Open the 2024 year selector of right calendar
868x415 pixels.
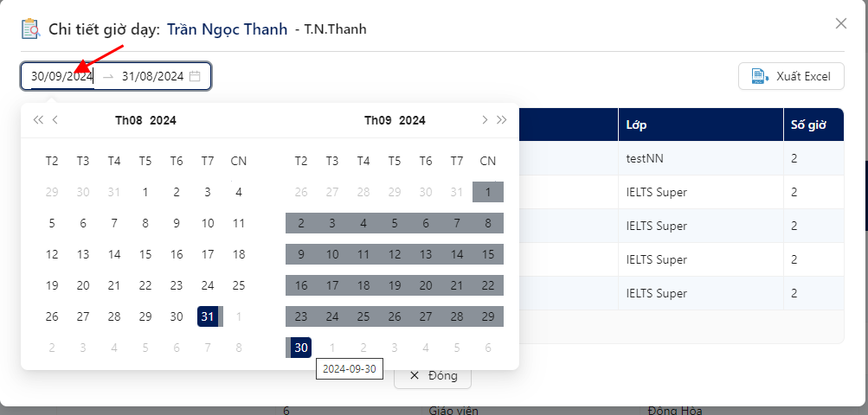click(x=413, y=121)
